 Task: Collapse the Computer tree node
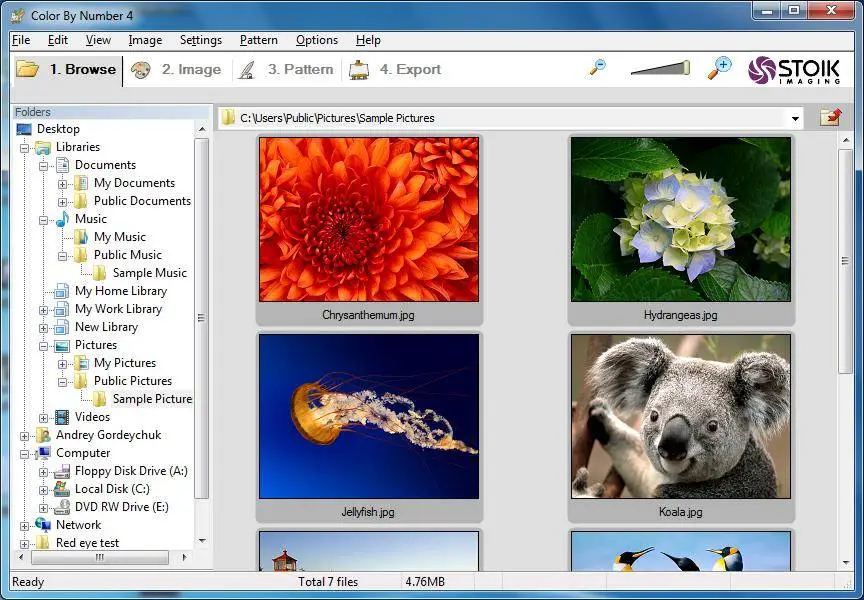24,454
